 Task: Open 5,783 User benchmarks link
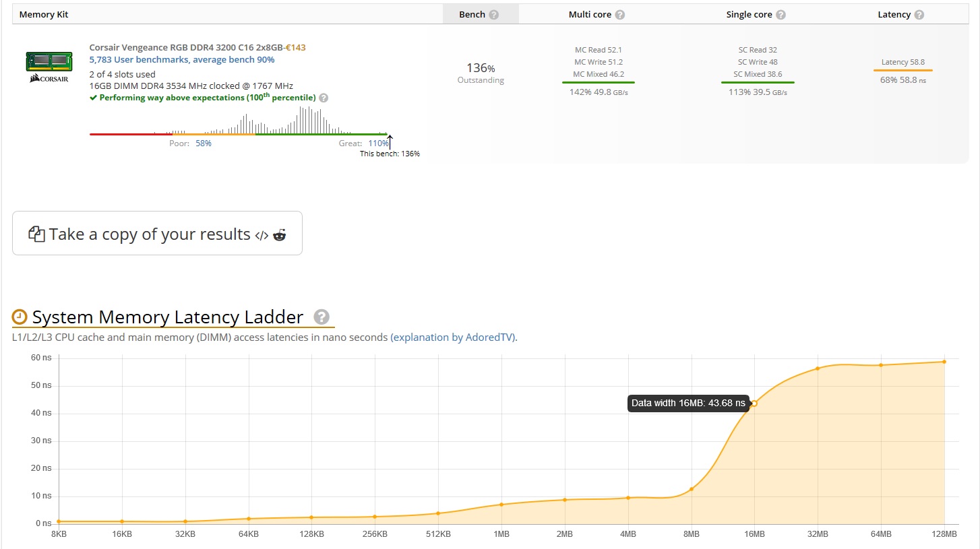point(182,60)
